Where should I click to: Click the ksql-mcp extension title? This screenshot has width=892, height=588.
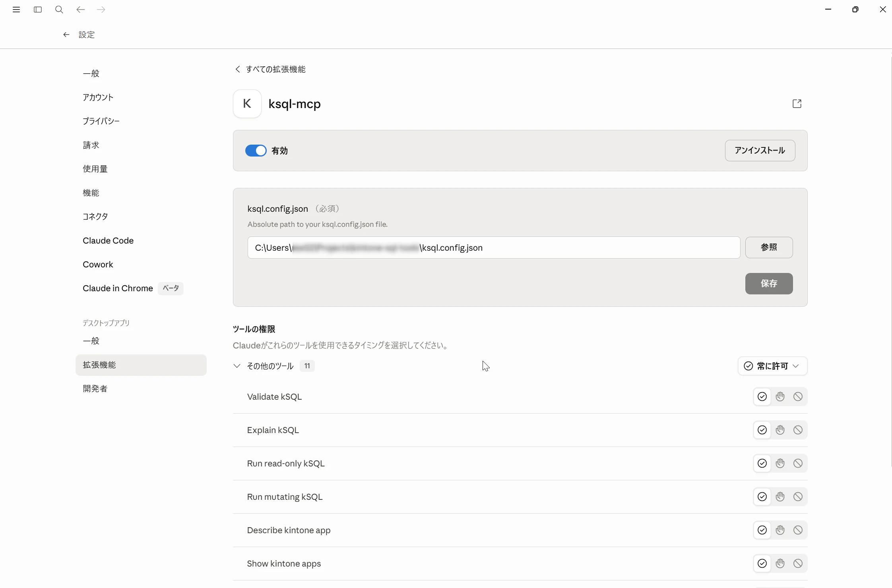coord(295,104)
